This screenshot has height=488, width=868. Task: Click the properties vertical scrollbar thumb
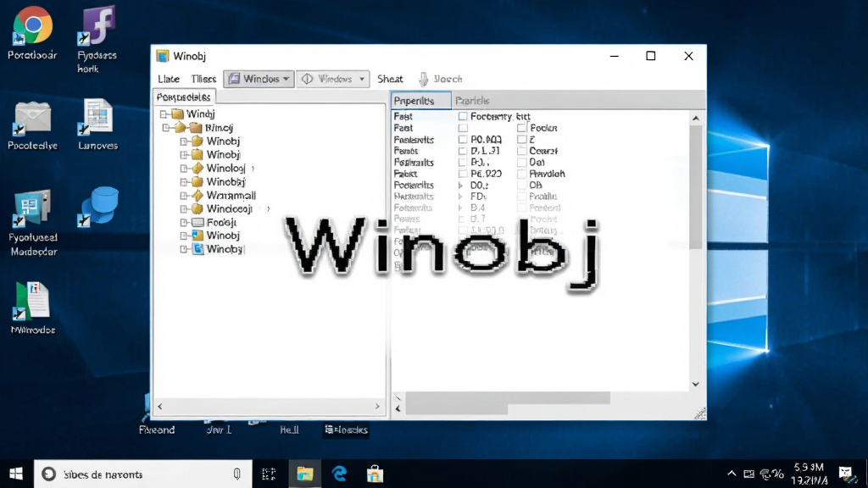pyautogui.click(x=696, y=187)
